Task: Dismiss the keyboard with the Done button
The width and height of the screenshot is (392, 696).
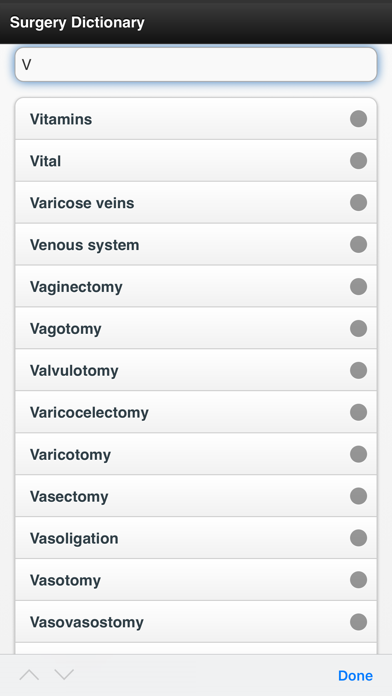Action: (x=355, y=675)
